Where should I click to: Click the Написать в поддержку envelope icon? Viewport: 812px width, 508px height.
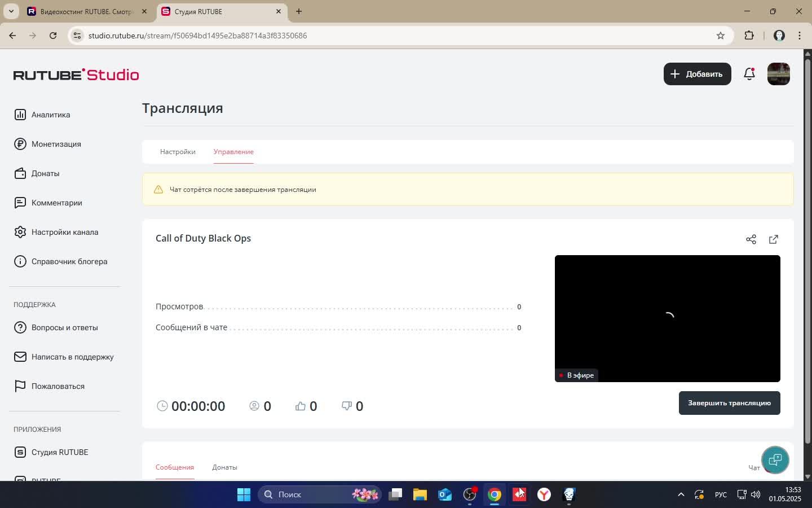coord(20,357)
